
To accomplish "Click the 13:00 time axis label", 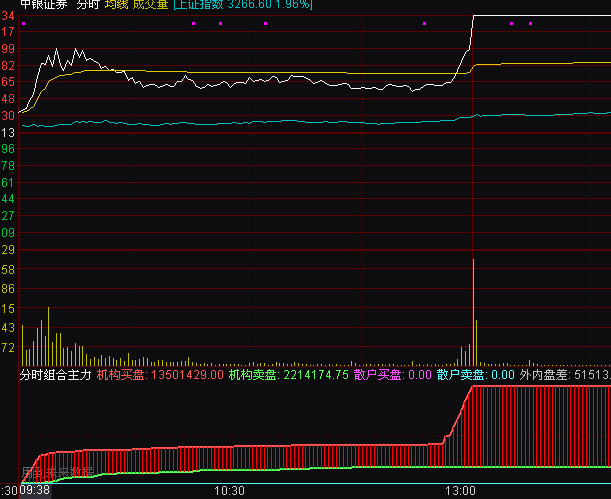I will click(x=460, y=491).
